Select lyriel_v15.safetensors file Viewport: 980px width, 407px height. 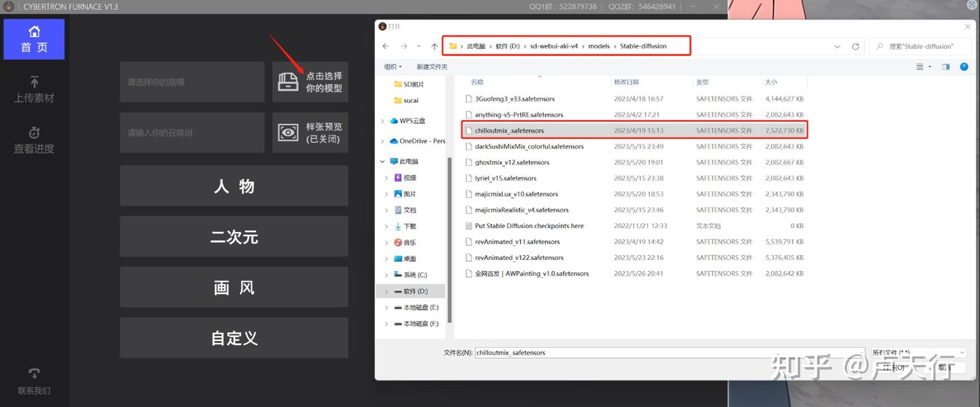(634, 178)
